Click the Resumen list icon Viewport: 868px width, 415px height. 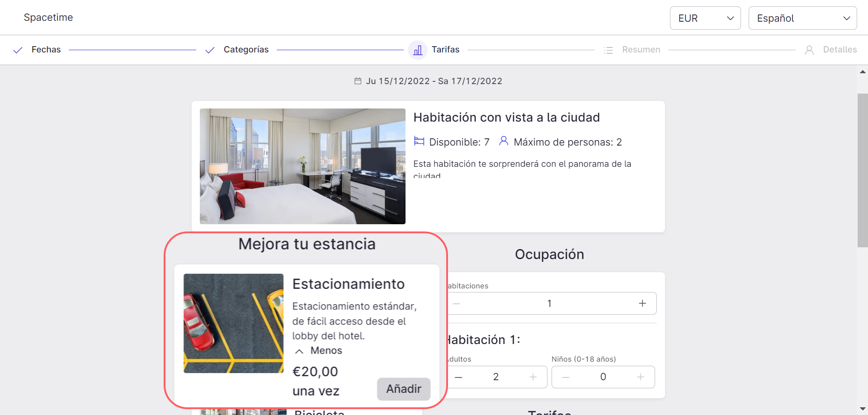tap(609, 50)
